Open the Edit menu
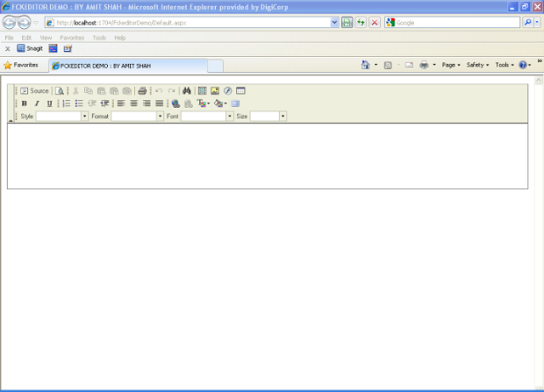The width and height of the screenshot is (544, 392). (26, 37)
